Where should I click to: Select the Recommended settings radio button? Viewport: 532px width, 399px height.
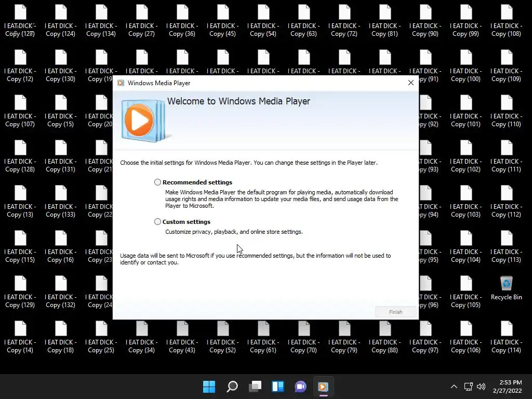(x=157, y=182)
